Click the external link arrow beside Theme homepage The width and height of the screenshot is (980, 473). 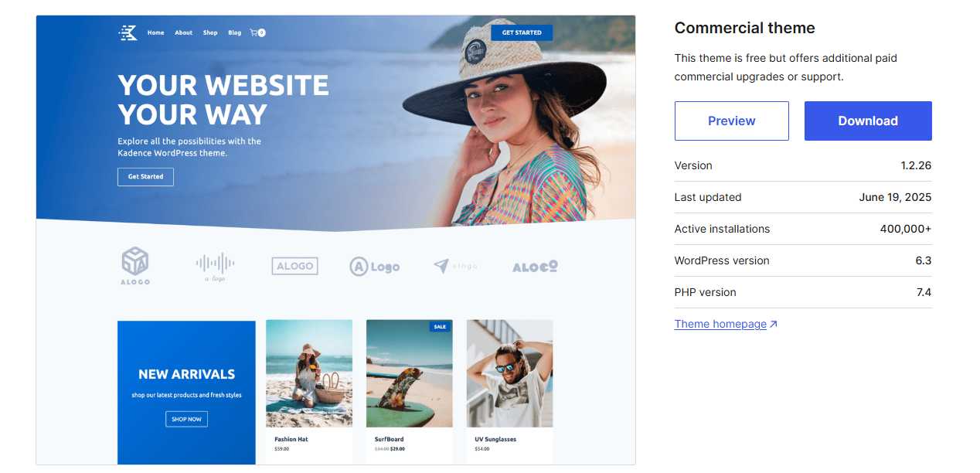774,325
